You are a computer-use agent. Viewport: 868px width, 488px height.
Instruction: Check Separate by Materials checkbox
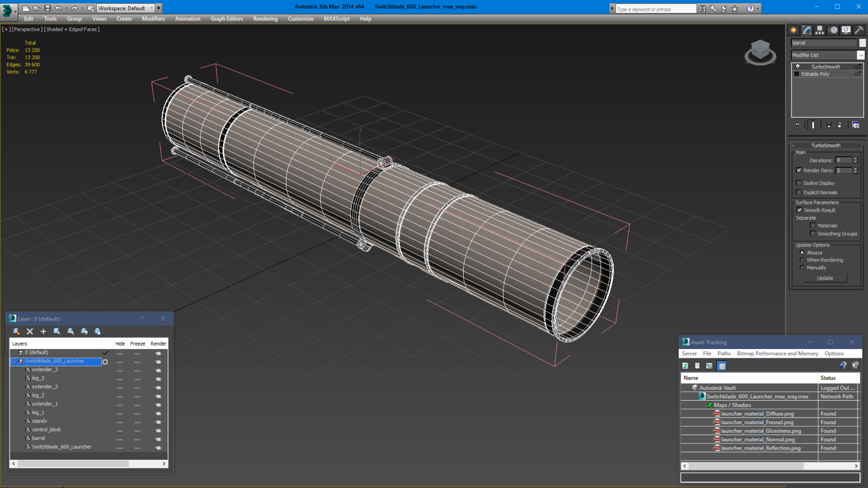[x=813, y=225]
